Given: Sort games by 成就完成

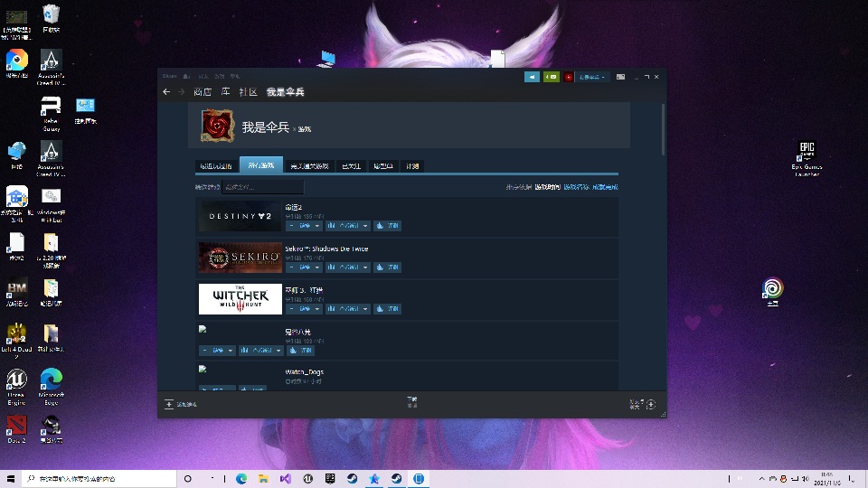Looking at the screenshot, I should tap(605, 187).
